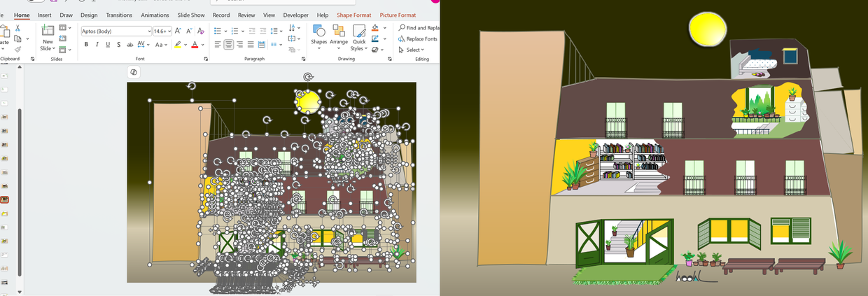Switch to the Shape Format tab
Viewport: 868px width, 296px height.
pos(353,15)
